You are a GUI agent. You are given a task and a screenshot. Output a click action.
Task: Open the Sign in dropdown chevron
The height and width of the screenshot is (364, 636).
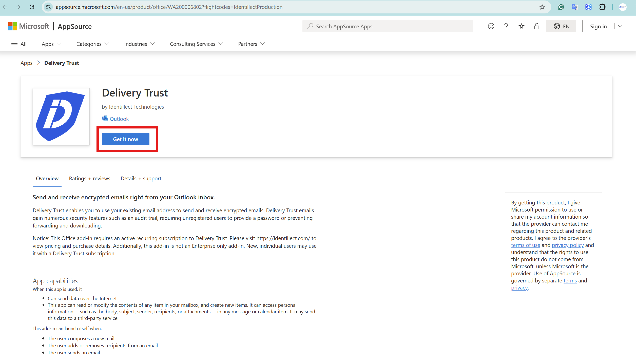(x=620, y=26)
